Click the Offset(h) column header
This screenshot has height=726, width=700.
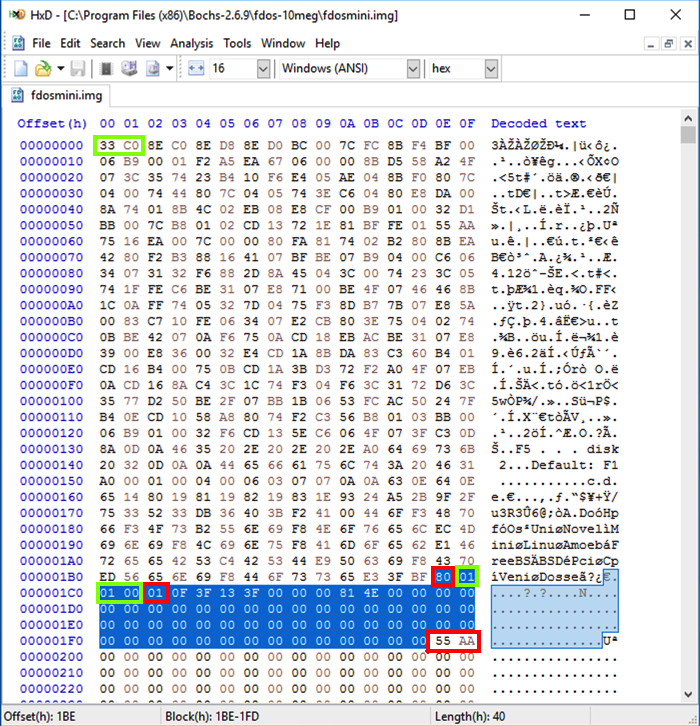[52, 124]
